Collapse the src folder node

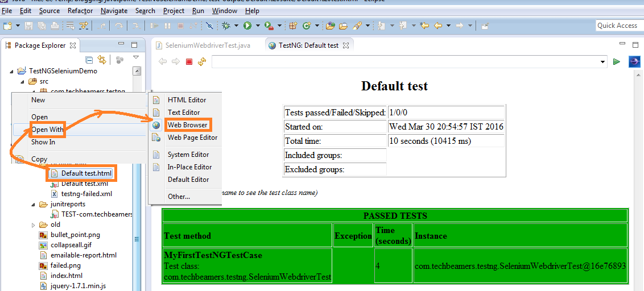[x=22, y=82]
